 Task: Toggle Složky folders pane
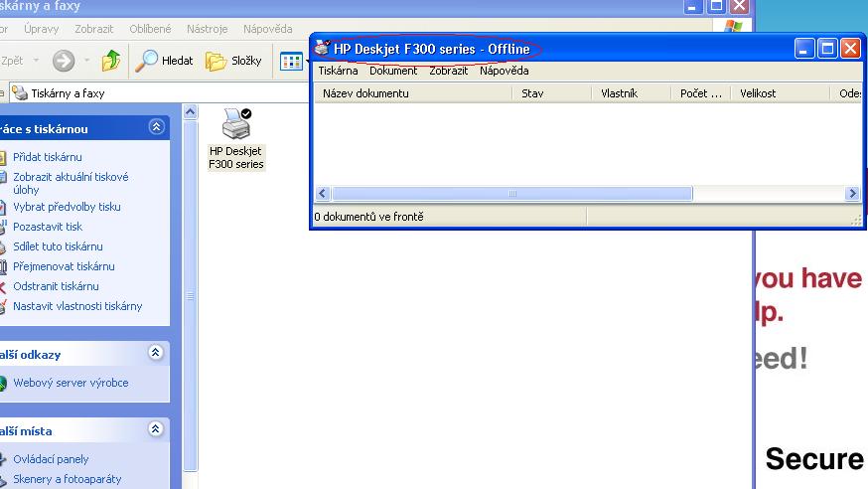[x=233, y=61]
